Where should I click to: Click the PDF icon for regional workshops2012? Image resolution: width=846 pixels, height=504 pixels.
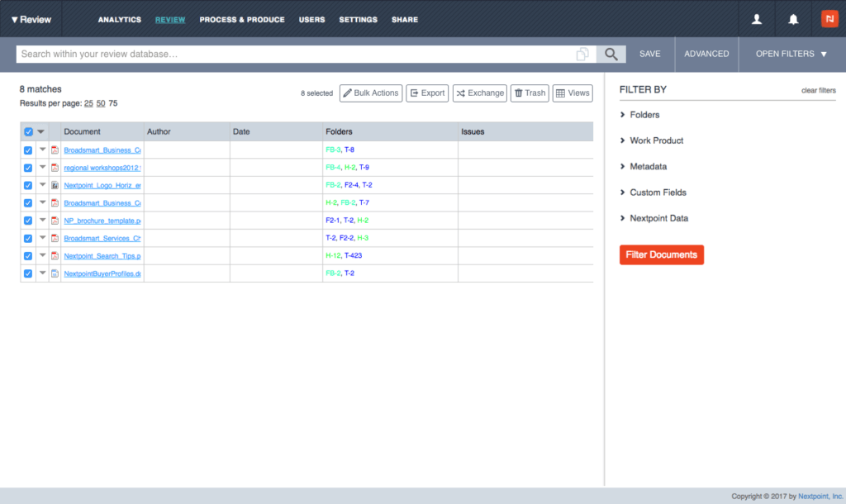click(55, 168)
